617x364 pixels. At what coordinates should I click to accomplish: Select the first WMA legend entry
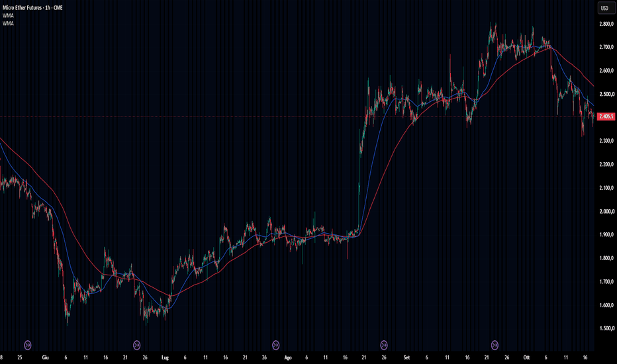(8, 16)
